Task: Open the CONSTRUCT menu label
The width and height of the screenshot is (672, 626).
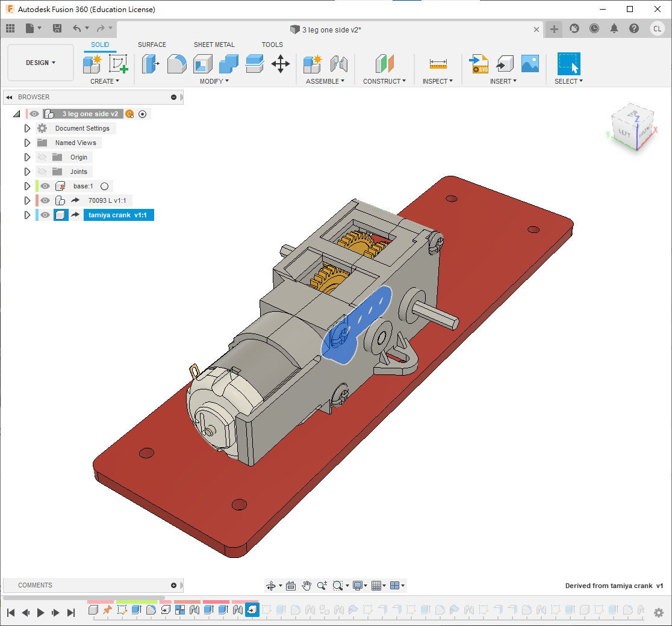Action: pyautogui.click(x=384, y=81)
